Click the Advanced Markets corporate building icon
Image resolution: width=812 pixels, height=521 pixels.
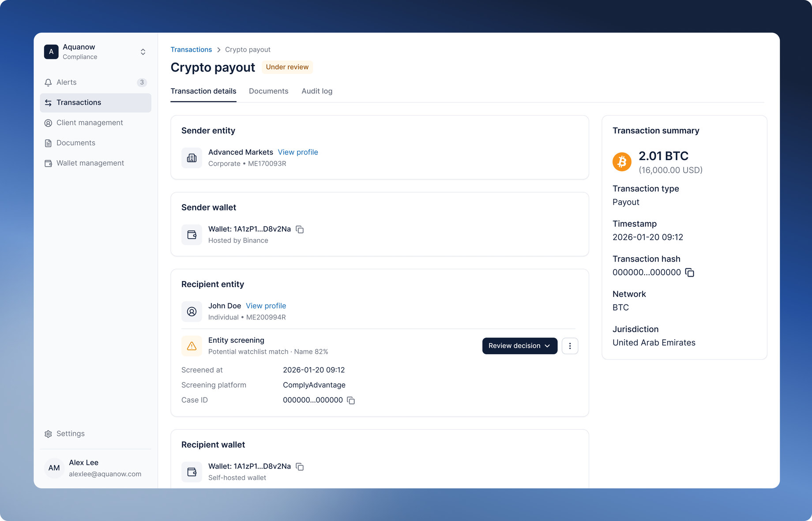[192, 158]
